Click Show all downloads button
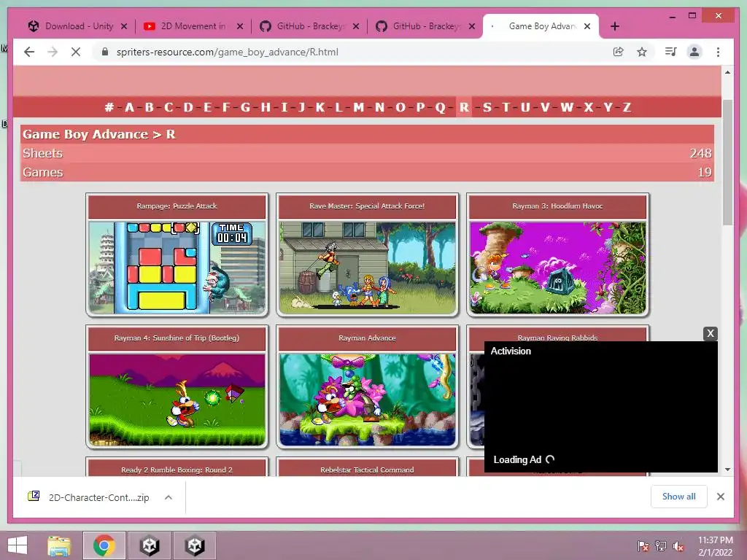Image resolution: width=747 pixels, height=560 pixels. point(679,496)
